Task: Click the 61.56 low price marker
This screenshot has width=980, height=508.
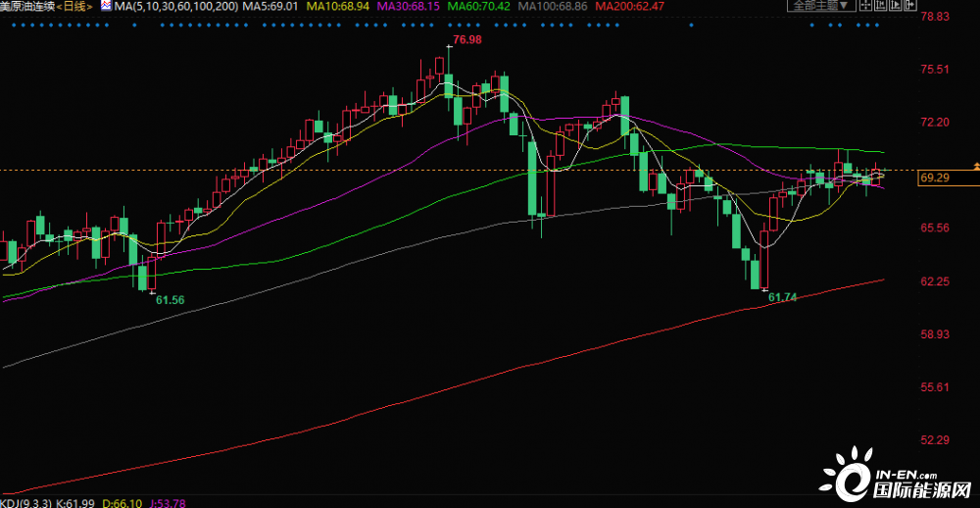Action: pos(170,300)
